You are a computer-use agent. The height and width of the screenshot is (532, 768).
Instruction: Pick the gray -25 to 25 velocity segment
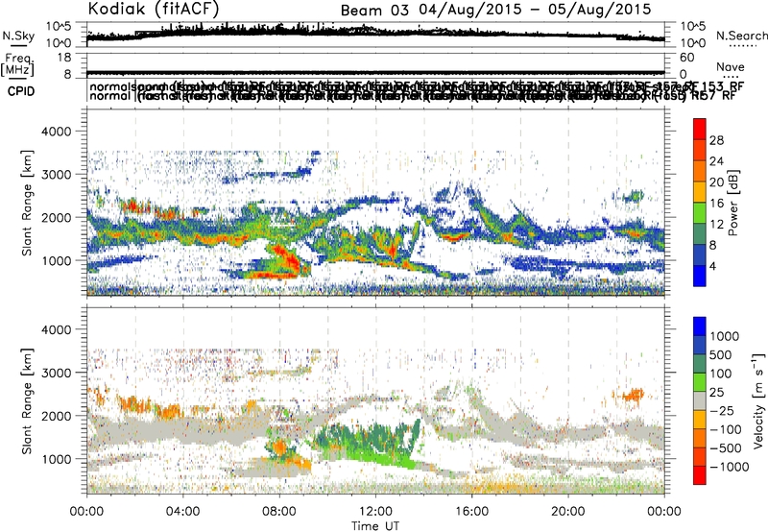point(700,400)
